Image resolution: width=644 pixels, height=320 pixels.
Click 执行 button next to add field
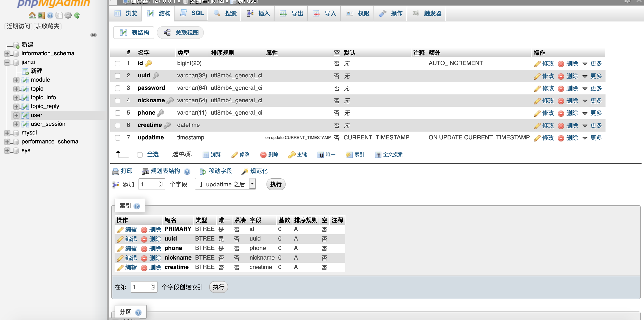point(275,184)
